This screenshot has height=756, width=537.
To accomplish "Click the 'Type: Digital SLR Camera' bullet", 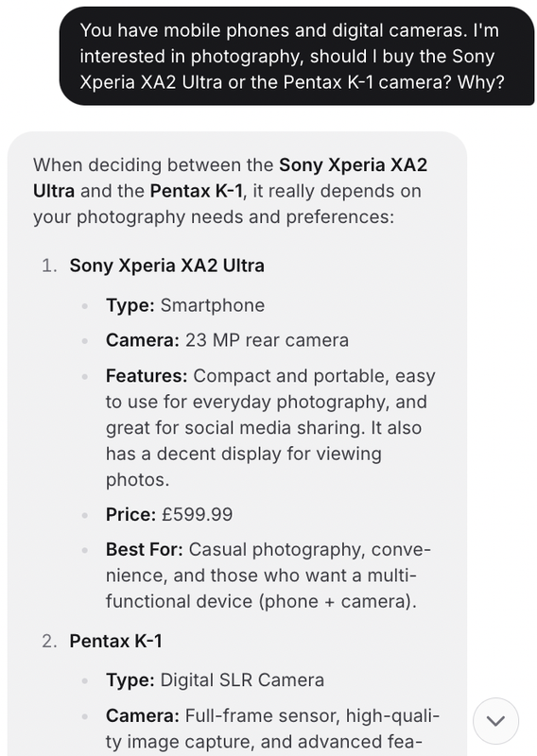I will point(215,680).
